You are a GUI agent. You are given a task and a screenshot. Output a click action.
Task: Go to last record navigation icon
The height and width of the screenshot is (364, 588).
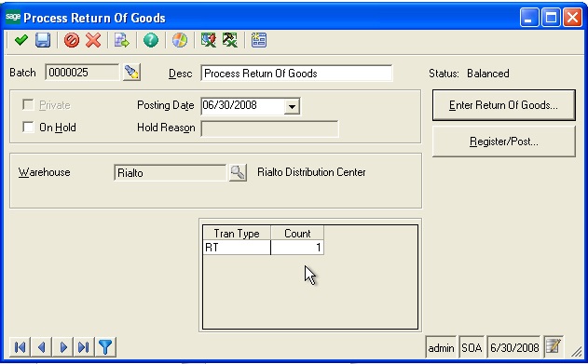tap(84, 347)
